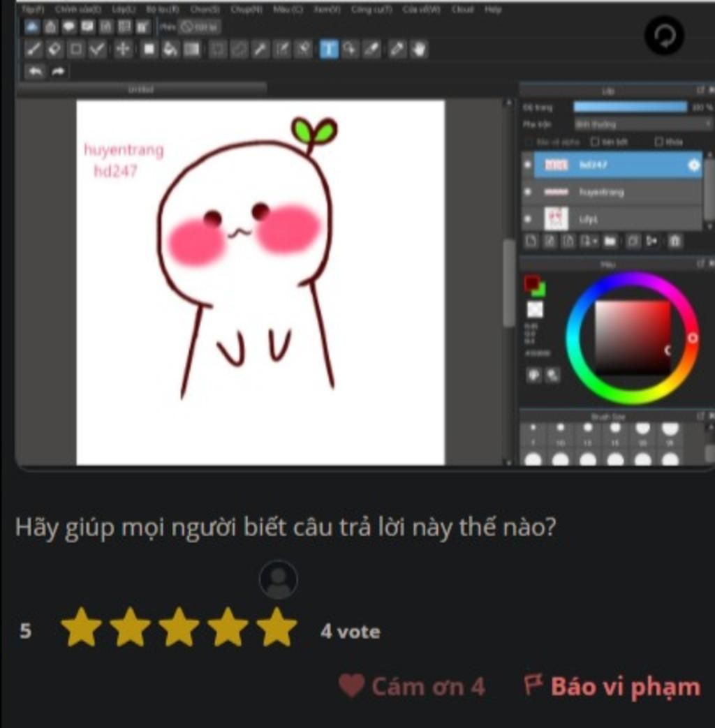Image resolution: width=715 pixels, height=728 pixels.
Task: Select the Brush tool in the toolbar
Action: 33,49
